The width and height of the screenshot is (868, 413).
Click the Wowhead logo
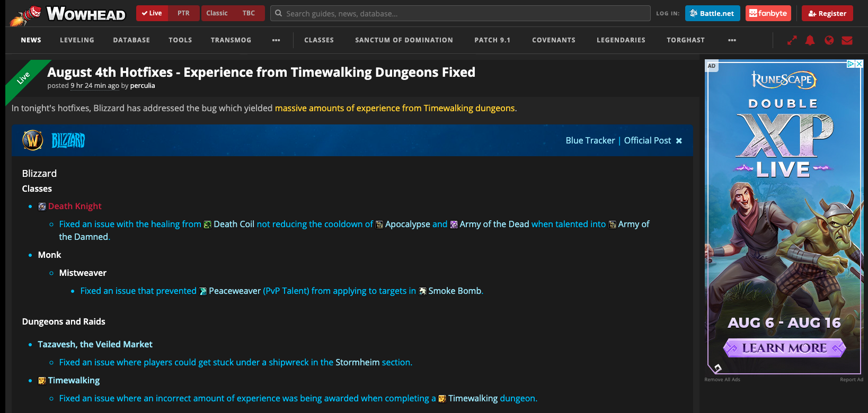click(x=68, y=14)
